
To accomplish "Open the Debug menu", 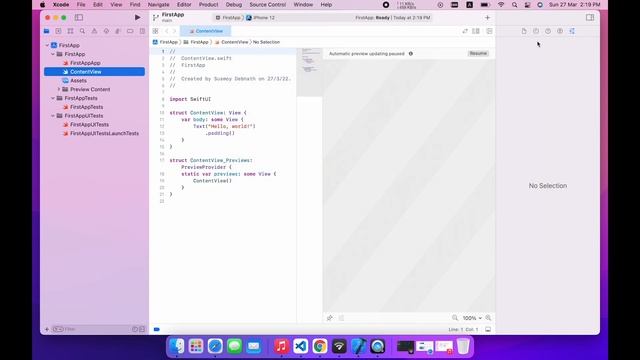I will (234, 4).
